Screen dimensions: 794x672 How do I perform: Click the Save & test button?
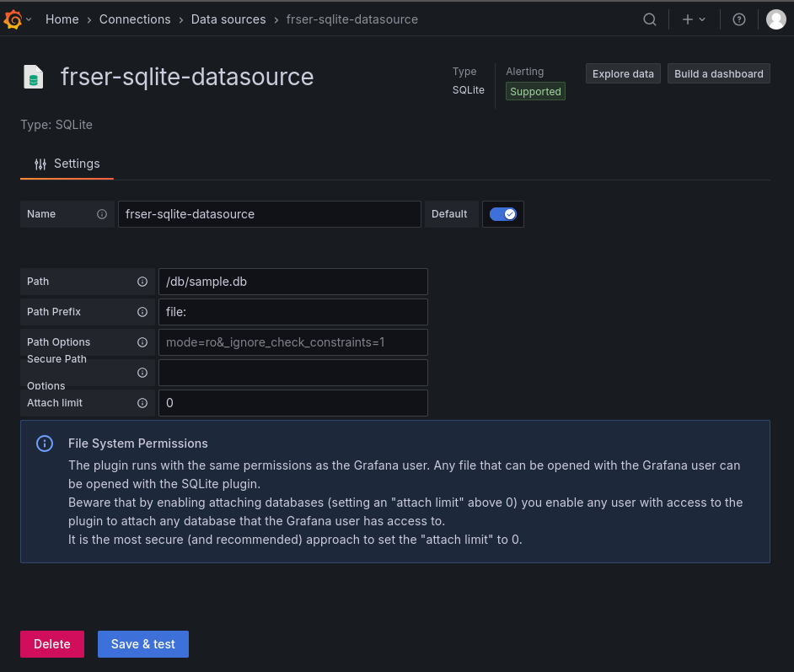pyautogui.click(x=142, y=643)
